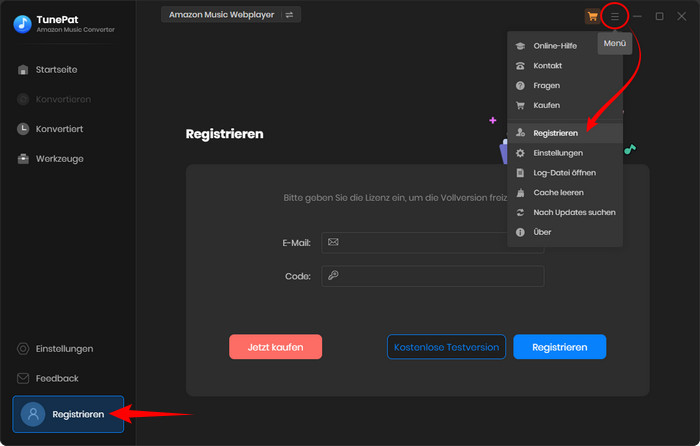Click the E-Mail: field label
The width and height of the screenshot is (700, 446).
296,243
